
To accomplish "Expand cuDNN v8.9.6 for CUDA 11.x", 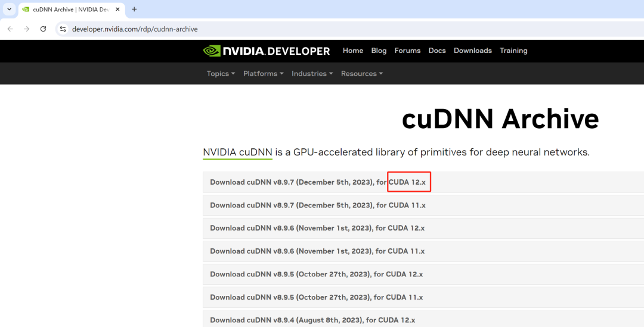I will point(423,251).
